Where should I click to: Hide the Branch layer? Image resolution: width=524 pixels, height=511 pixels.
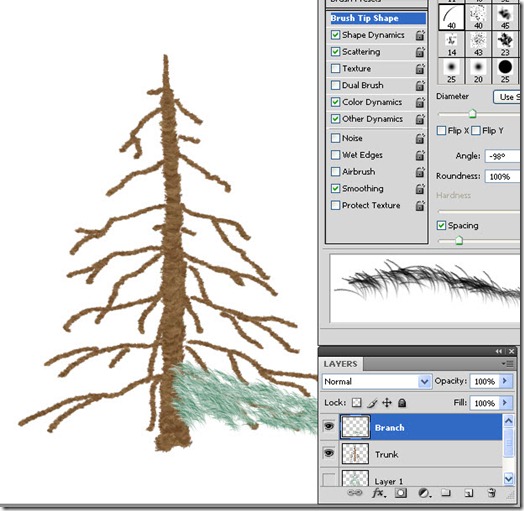point(329,426)
